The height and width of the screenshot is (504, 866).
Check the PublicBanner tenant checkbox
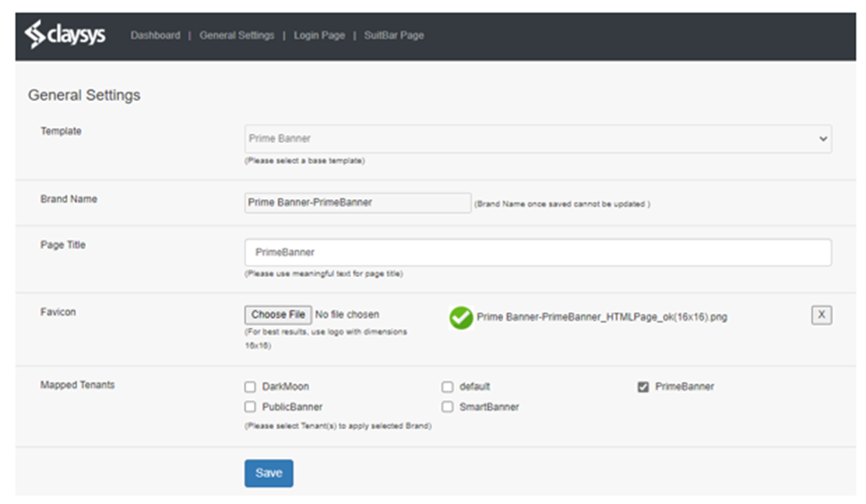pyautogui.click(x=250, y=407)
